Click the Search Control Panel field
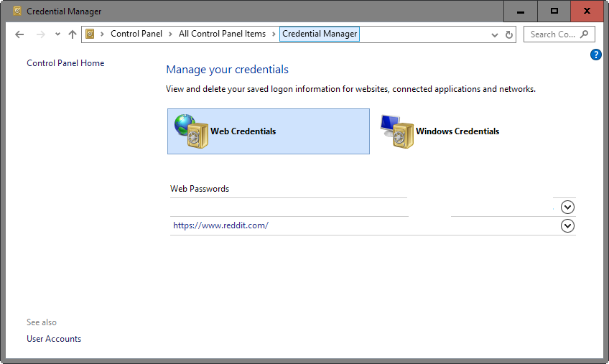This screenshot has height=364, width=609. [x=559, y=34]
